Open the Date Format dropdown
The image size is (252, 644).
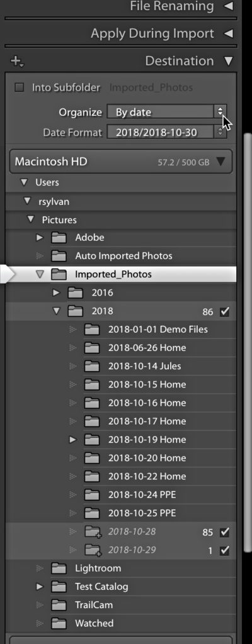[167, 132]
